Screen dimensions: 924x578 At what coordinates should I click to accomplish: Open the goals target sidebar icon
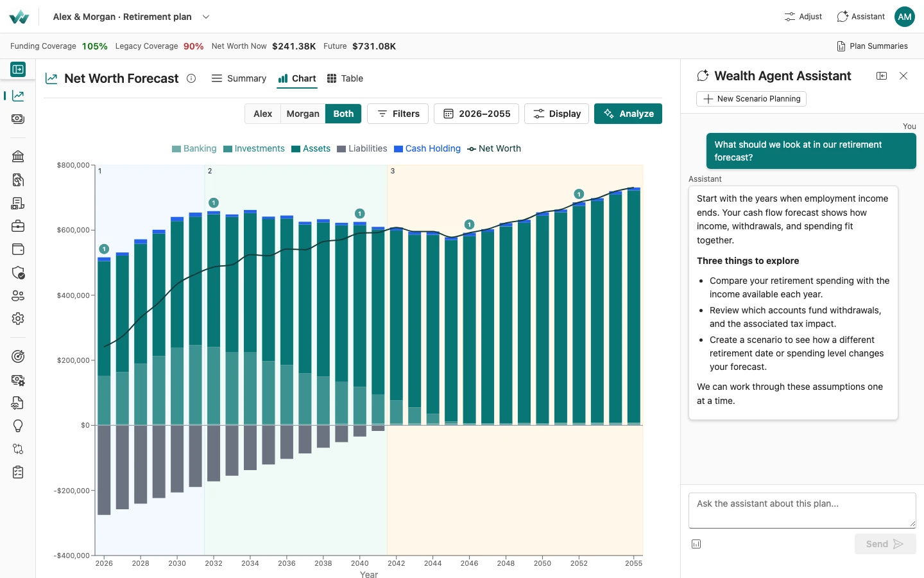click(18, 356)
